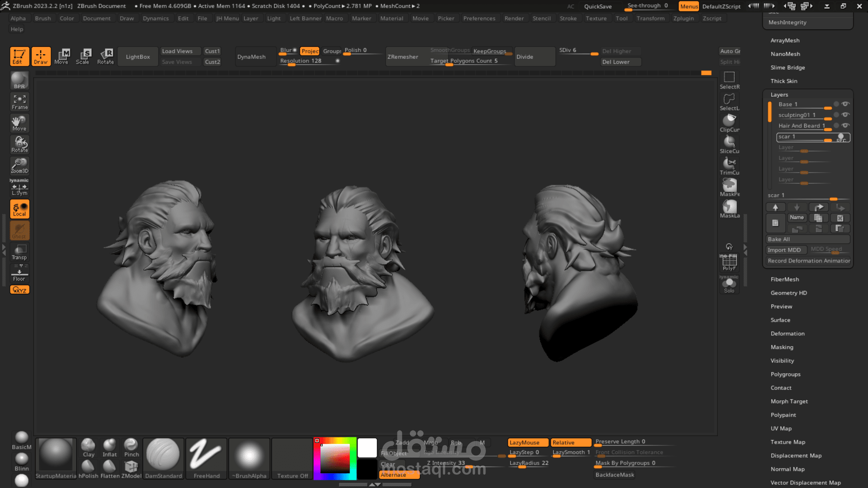Viewport: 868px width, 488px height.
Task: Select the ClipCurve brush icon
Action: [x=729, y=122]
